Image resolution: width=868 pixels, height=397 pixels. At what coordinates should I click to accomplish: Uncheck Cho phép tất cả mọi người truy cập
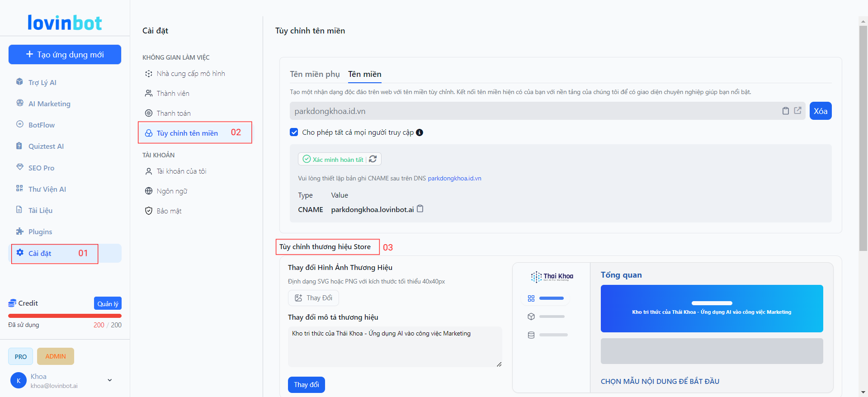click(x=294, y=132)
